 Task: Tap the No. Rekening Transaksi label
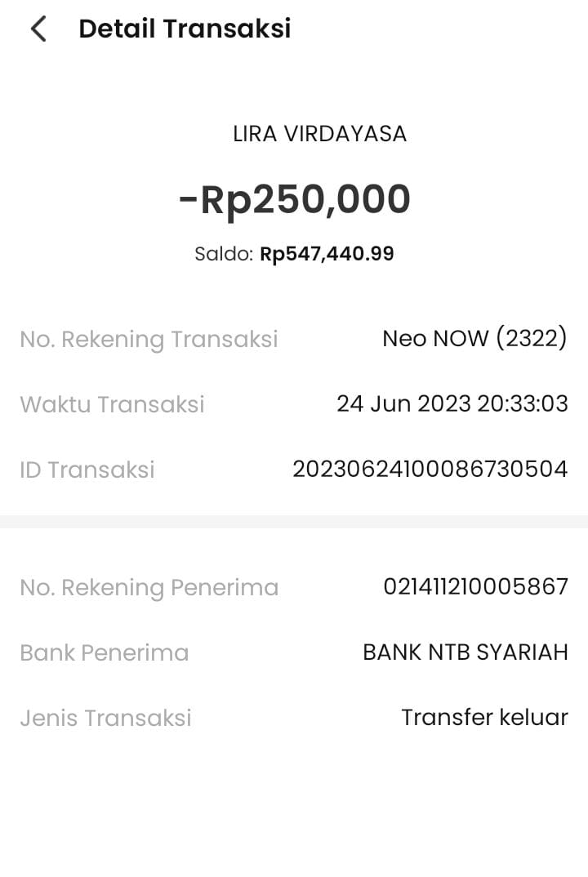click(x=149, y=339)
